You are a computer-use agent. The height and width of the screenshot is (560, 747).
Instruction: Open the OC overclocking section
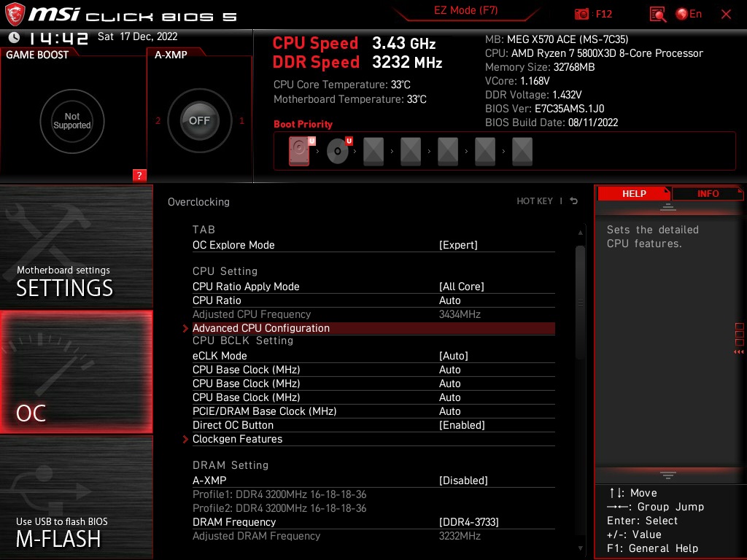76,372
